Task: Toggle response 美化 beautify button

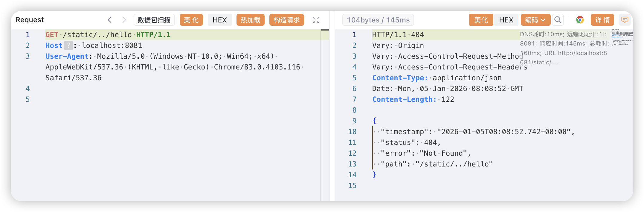Action: click(x=481, y=20)
